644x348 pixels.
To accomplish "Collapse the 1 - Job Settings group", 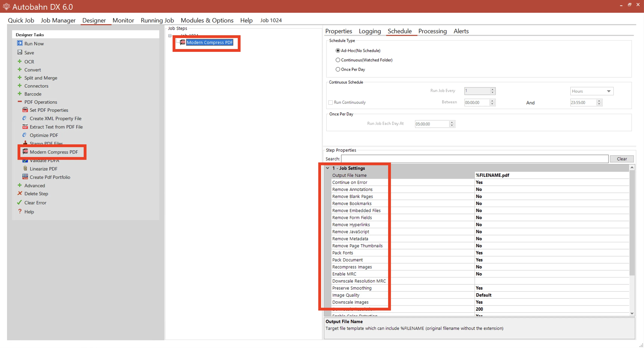I will (x=327, y=168).
